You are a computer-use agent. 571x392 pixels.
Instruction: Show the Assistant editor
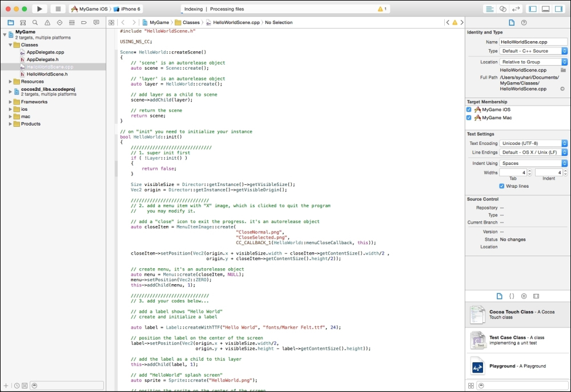(502, 9)
